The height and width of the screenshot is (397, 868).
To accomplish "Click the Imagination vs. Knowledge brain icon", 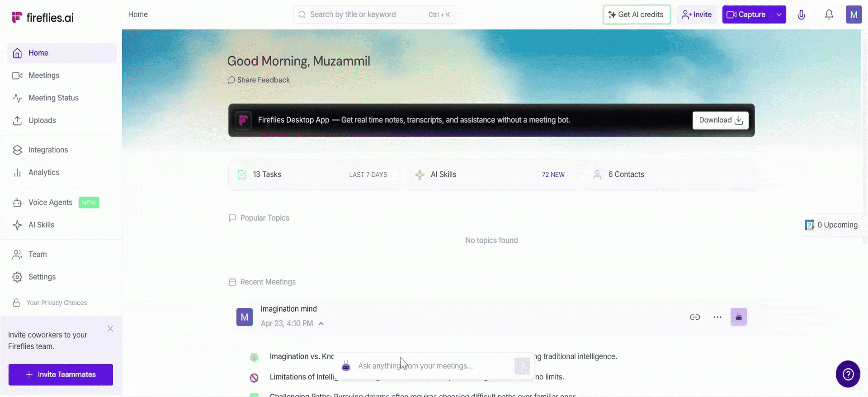I will point(254,357).
